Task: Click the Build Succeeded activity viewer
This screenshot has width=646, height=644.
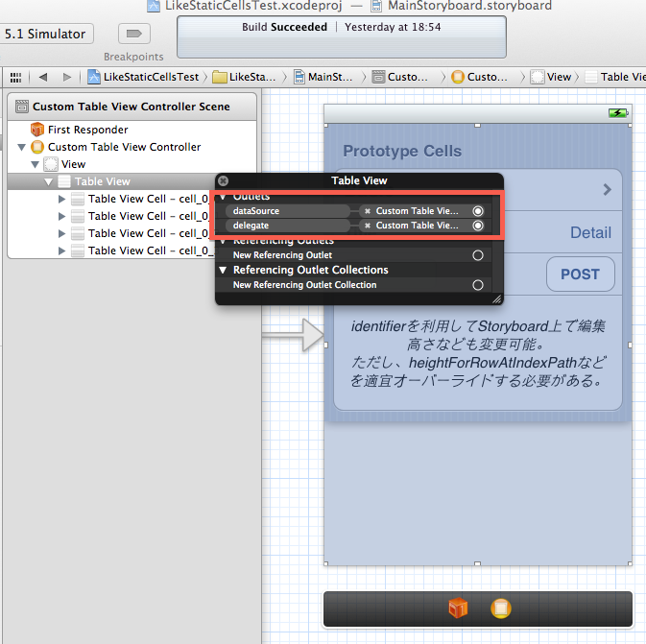Action: coord(342,37)
